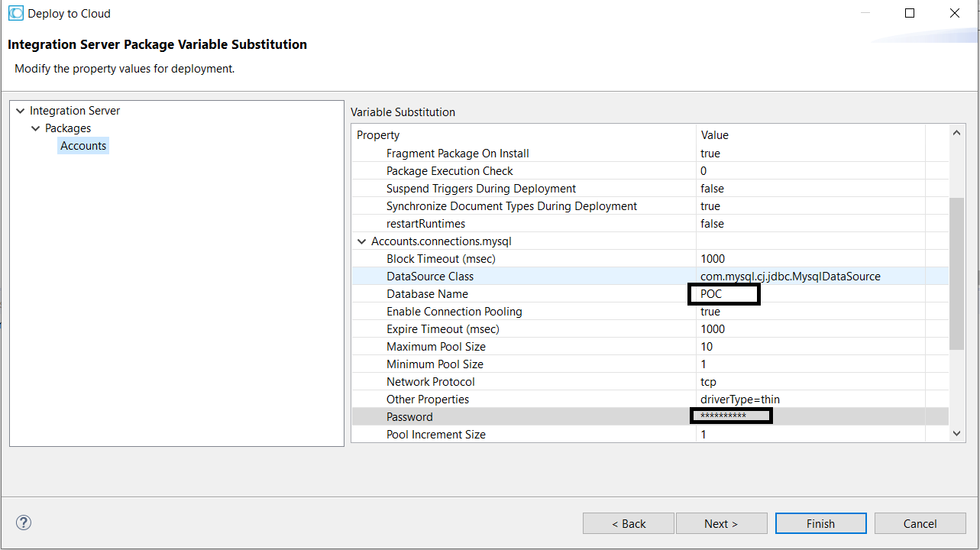Click Expire Timeout value 1000
The height and width of the screenshot is (550, 980).
pos(713,329)
